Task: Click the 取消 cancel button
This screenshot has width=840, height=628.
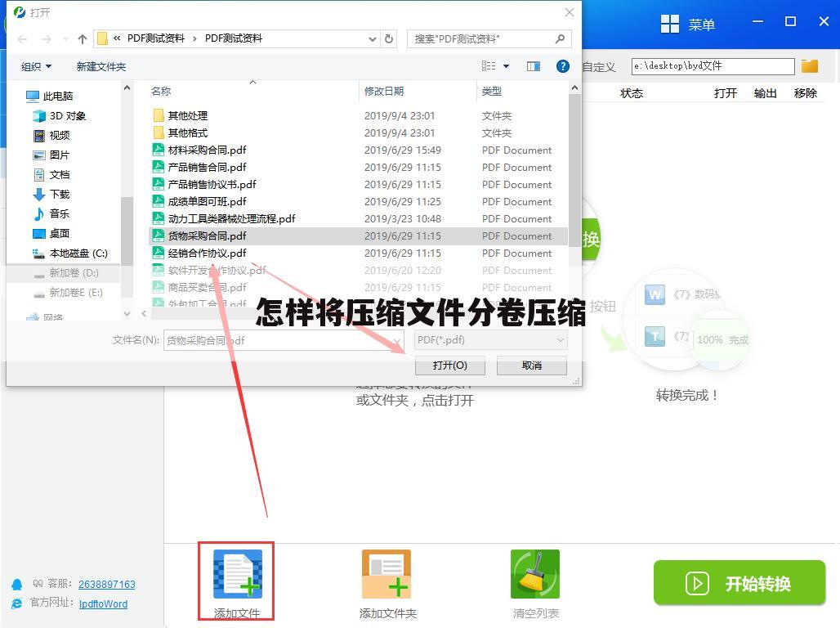Action: (531, 366)
